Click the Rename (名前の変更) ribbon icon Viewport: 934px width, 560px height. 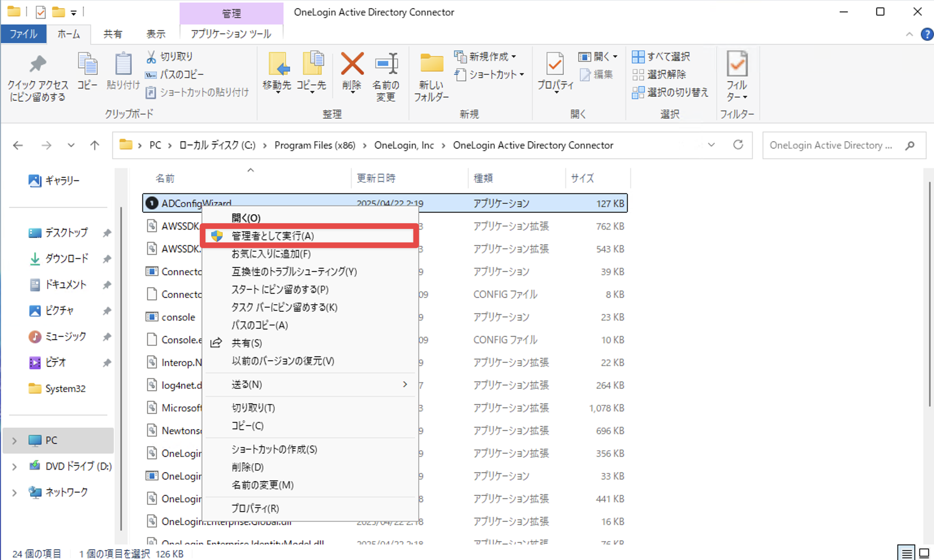click(386, 64)
